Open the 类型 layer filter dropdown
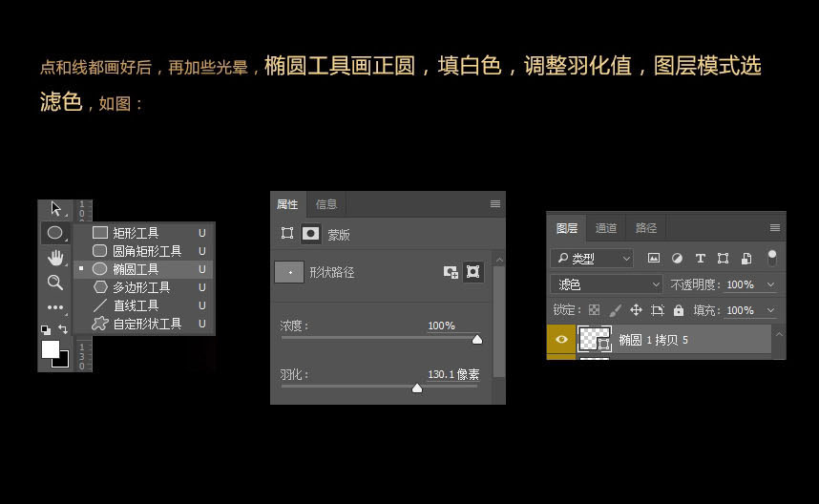This screenshot has width=819, height=504. pos(592,258)
